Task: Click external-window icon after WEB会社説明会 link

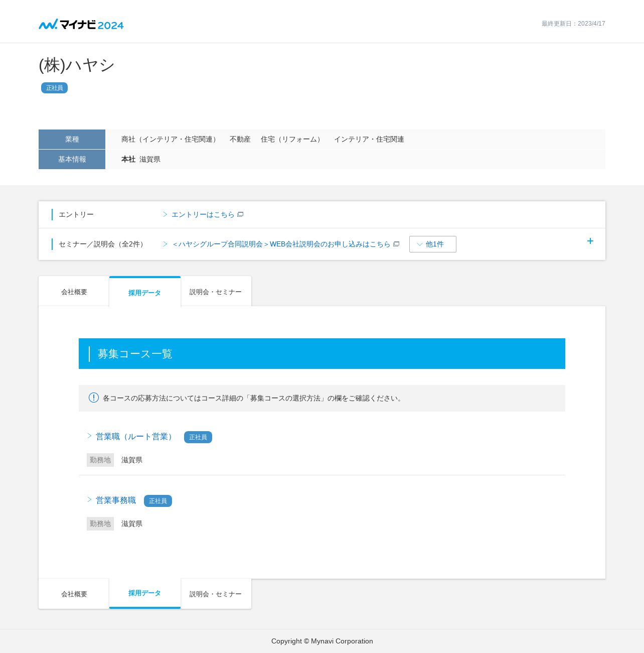Action: pyautogui.click(x=396, y=244)
